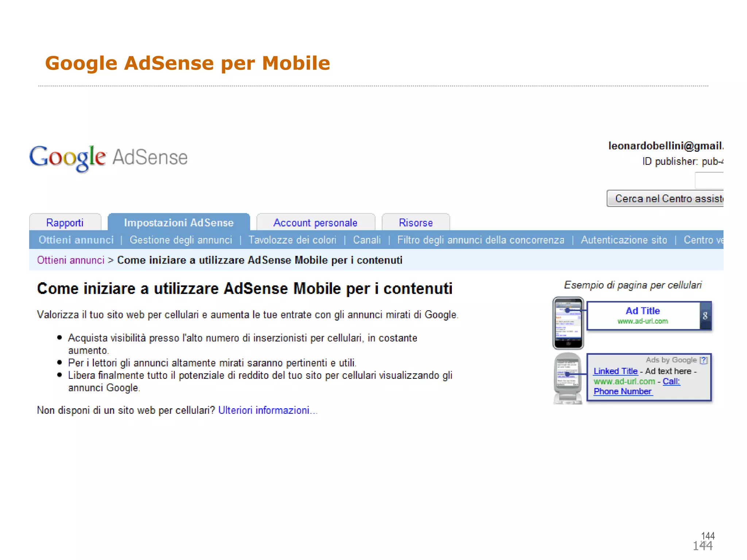Switch to the Account personale tab
The image size is (747, 560).
(316, 222)
